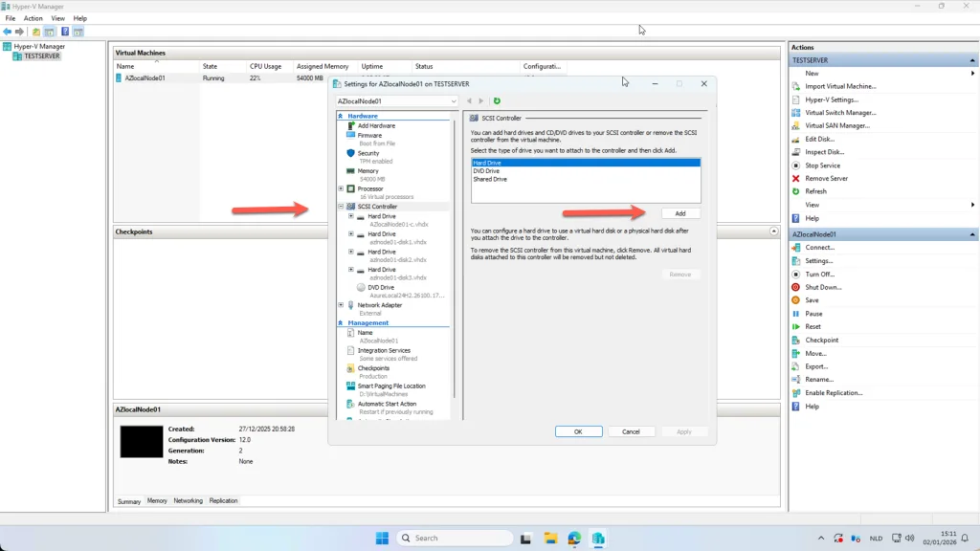Click the Add button for SCSI controller
Screen dimensions: 980x551
click(x=680, y=213)
